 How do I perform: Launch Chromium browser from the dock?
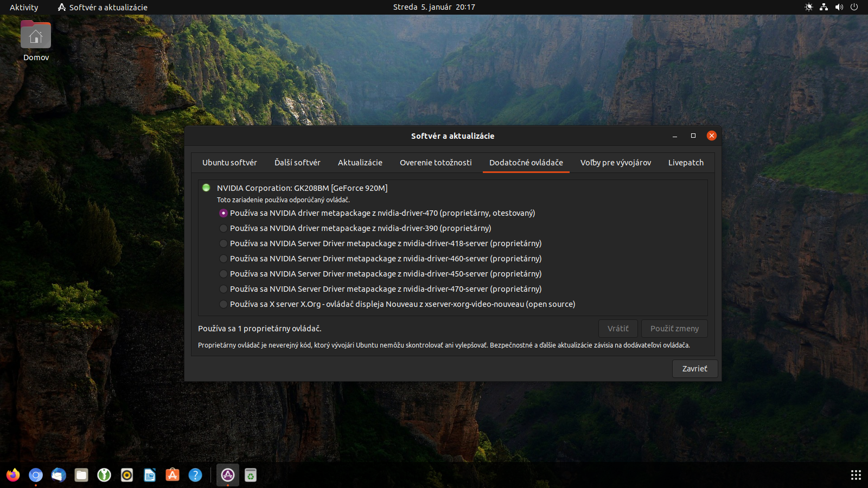tap(36, 475)
